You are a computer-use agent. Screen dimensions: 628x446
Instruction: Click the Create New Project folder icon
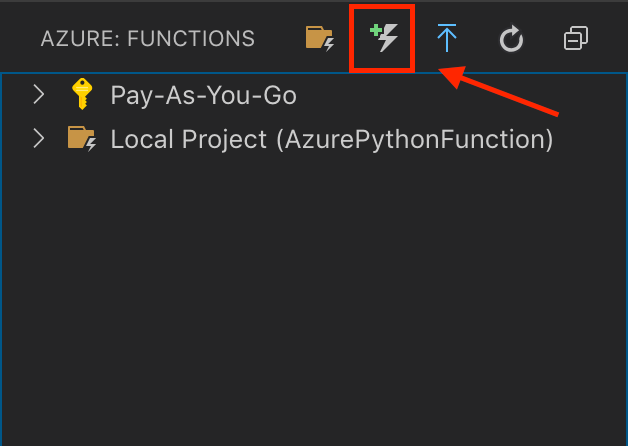tap(320, 39)
